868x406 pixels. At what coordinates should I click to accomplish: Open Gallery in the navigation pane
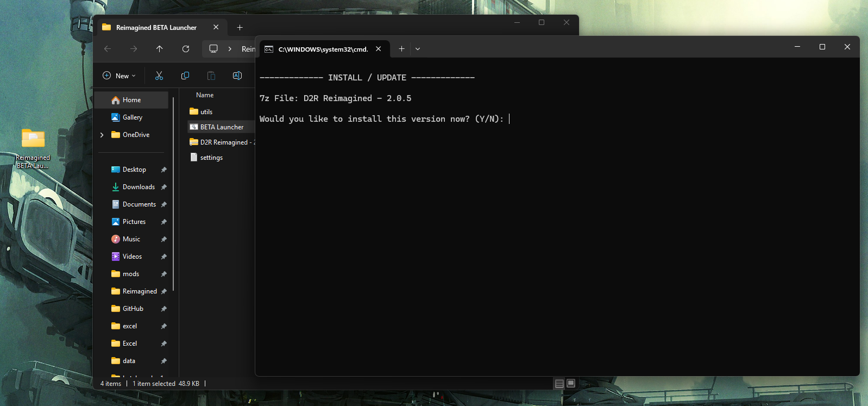tap(132, 117)
